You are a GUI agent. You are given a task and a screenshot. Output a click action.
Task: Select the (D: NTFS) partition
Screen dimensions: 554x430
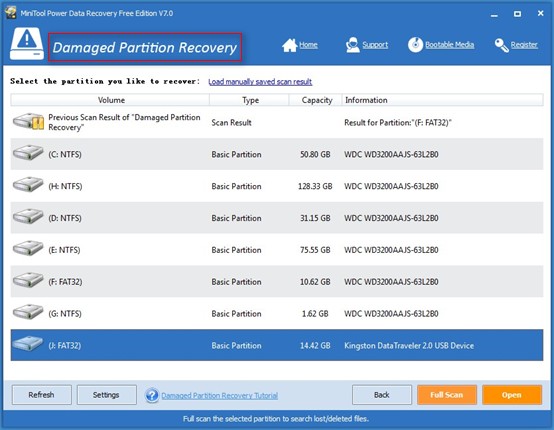click(277, 218)
